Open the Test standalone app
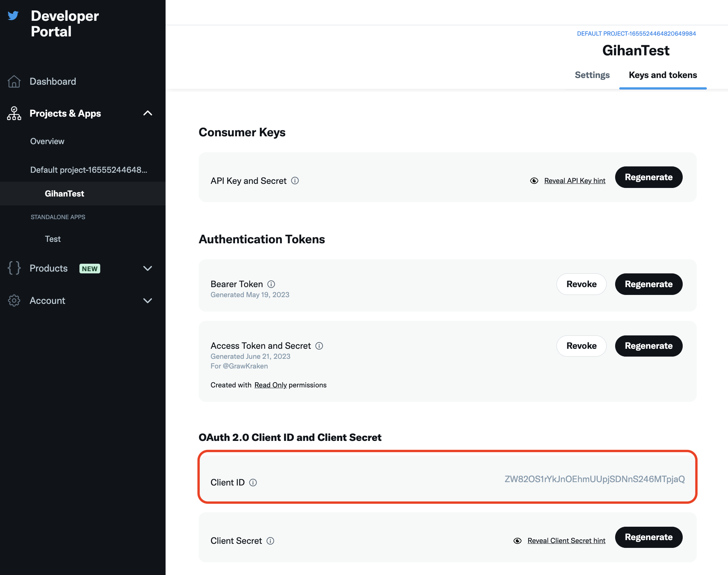The image size is (728, 575). click(x=53, y=239)
